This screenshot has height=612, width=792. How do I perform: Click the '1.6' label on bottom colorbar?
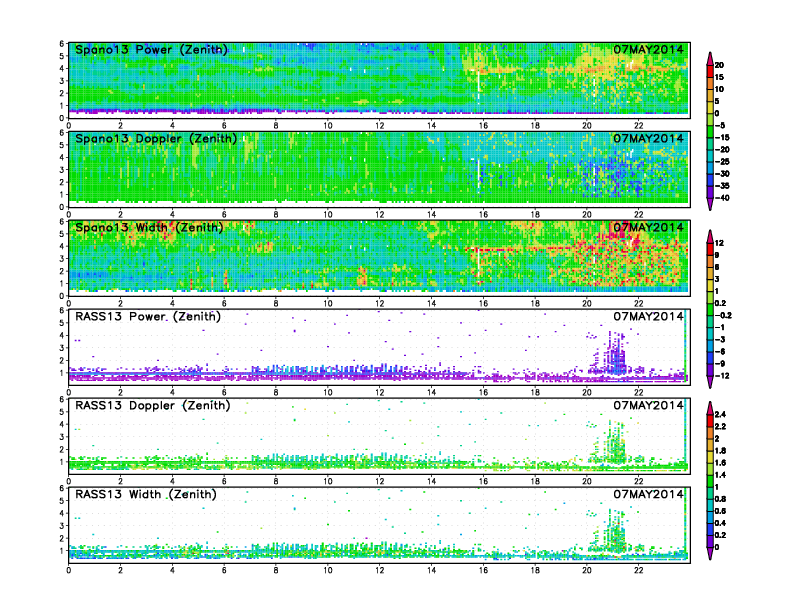pos(720,463)
